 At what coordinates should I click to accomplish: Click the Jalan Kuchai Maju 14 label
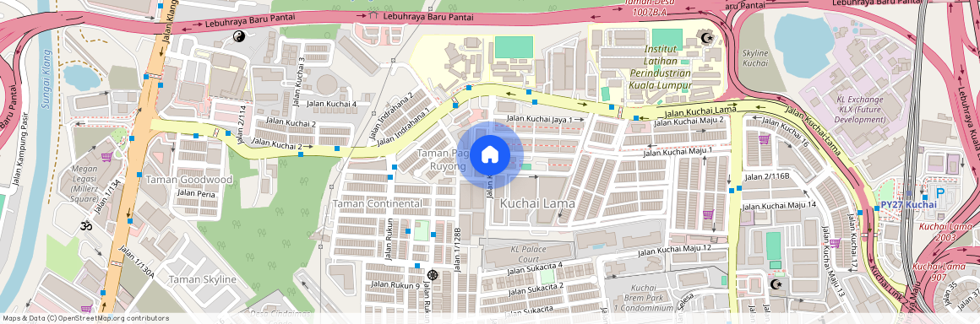(780, 205)
